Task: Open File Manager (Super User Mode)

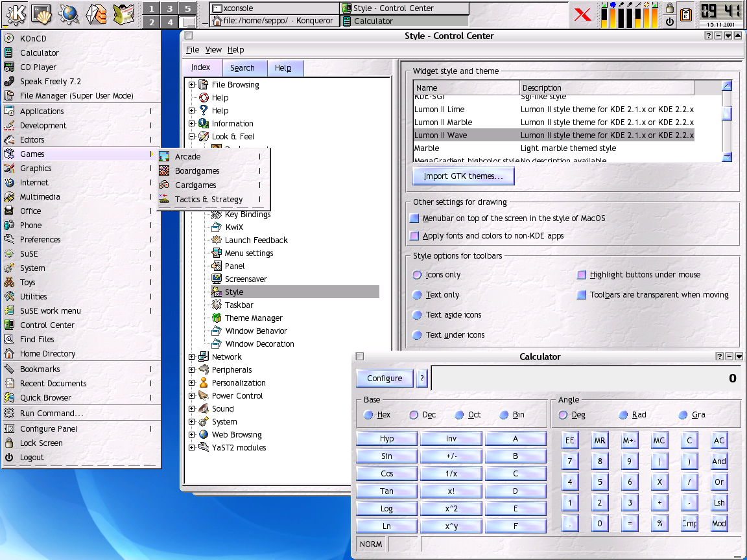Action: pyautogui.click(x=81, y=96)
